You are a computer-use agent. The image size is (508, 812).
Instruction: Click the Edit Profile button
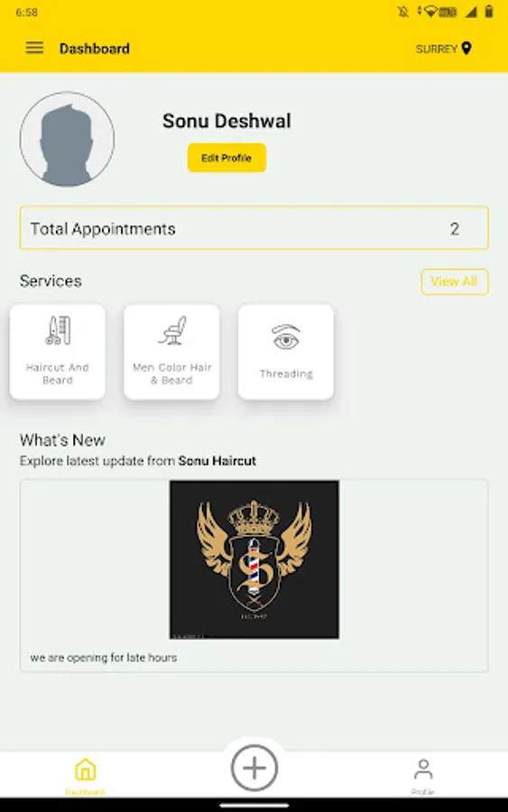click(226, 158)
